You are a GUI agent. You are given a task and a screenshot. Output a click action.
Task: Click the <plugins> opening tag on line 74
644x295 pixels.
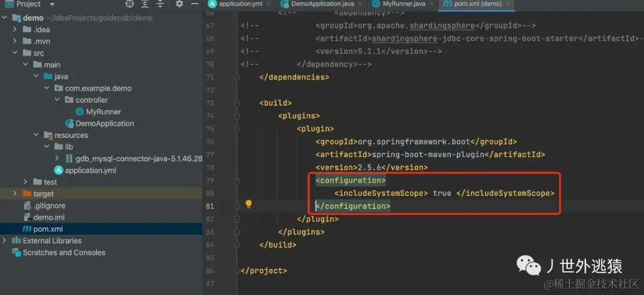(x=299, y=116)
